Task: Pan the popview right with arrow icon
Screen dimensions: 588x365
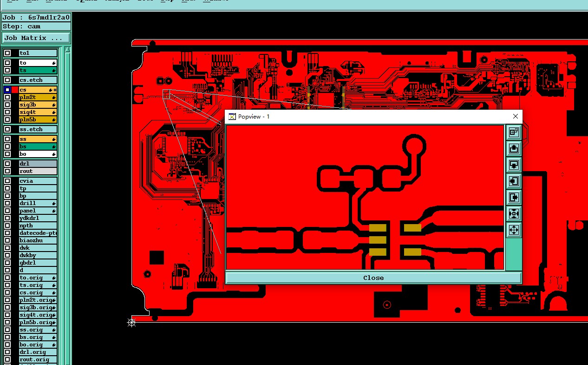Action: [513, 197]
